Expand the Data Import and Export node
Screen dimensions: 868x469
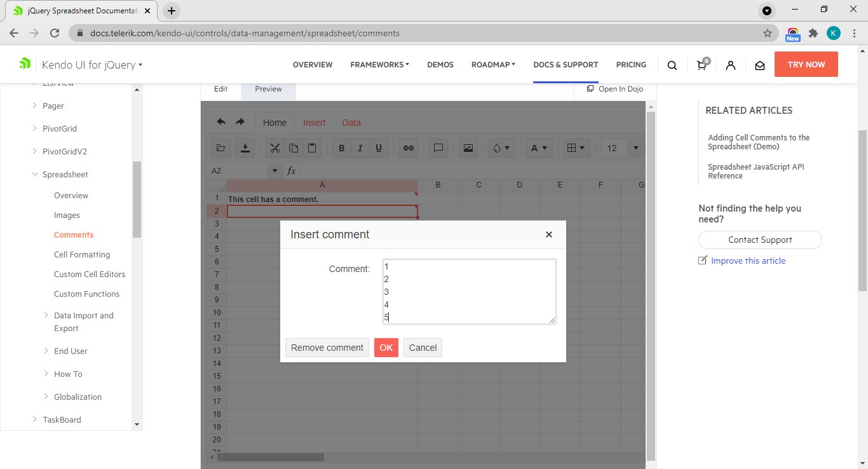click(46, 315)
